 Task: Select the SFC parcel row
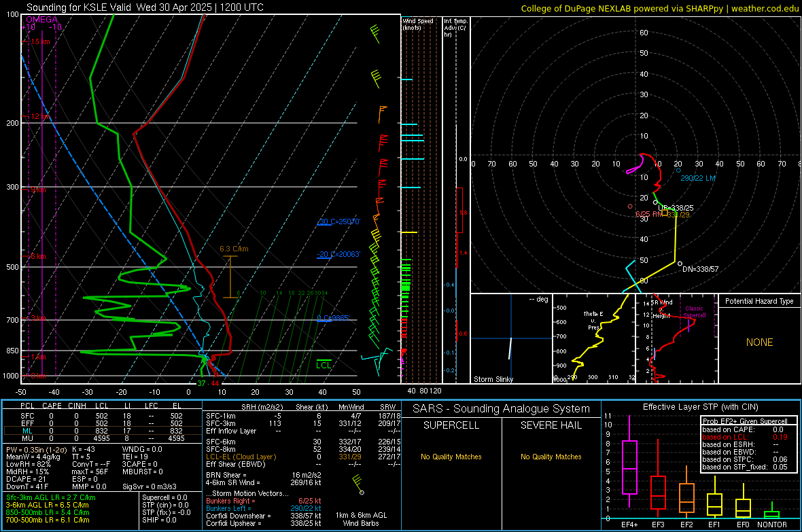[x=102, y=416]
